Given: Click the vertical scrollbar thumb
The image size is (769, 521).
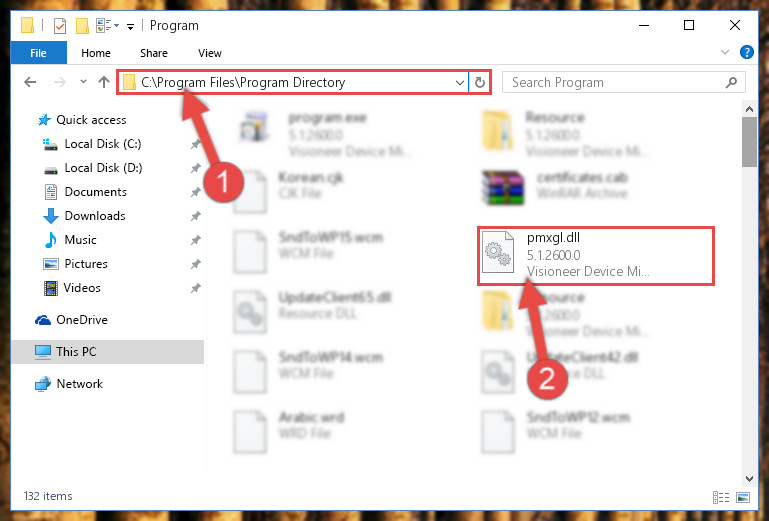Looking at the screenshot, I should click(x=749, y=142).
